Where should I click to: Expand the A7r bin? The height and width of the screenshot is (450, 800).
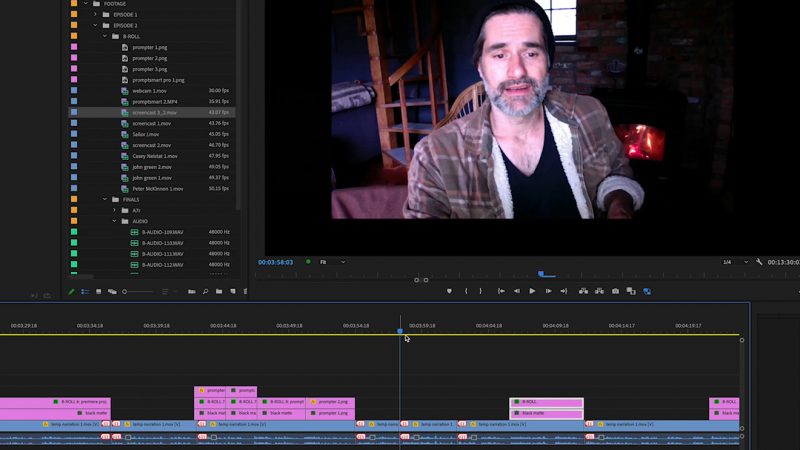pos(114,210)
